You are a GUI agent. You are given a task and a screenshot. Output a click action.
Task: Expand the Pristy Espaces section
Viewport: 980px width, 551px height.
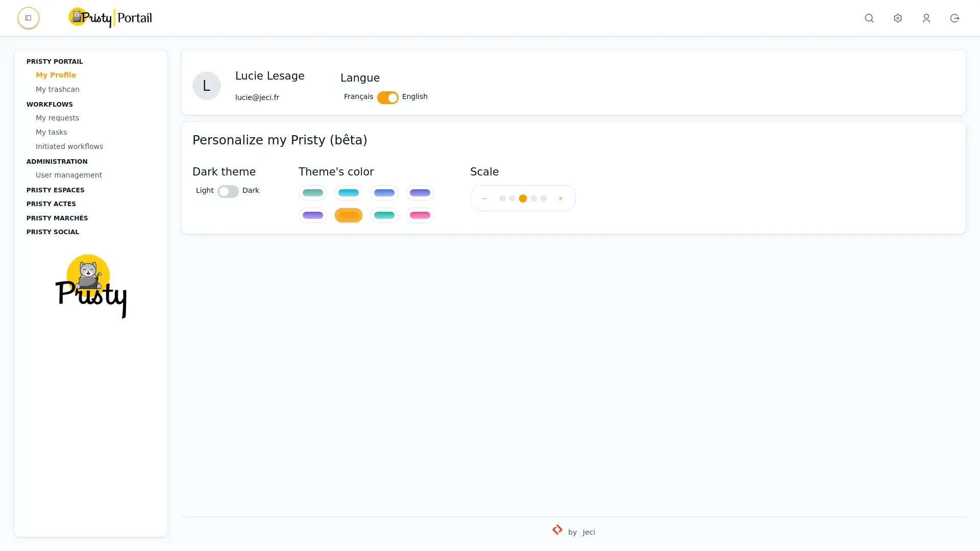(55, 190)
